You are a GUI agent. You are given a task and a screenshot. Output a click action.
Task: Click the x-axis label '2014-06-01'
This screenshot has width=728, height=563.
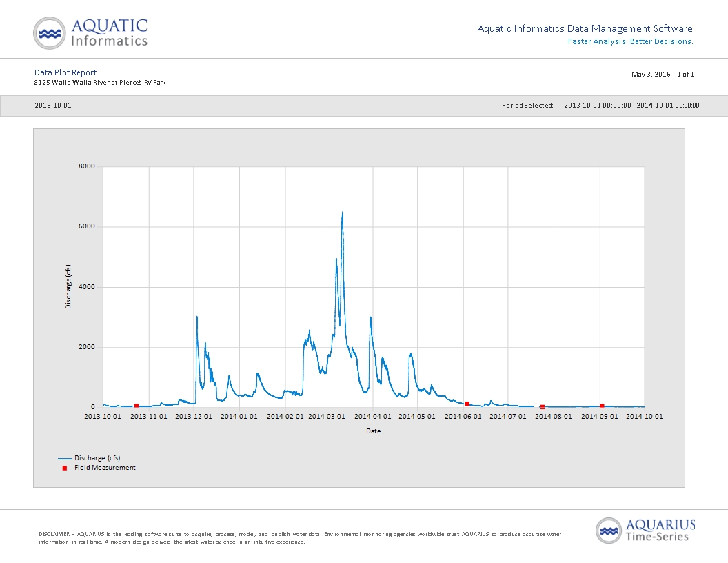click(463, 417)
